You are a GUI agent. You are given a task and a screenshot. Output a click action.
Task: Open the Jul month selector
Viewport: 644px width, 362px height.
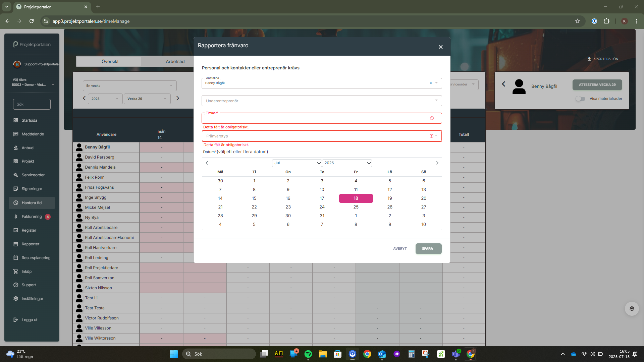click(x=297, y=163)
